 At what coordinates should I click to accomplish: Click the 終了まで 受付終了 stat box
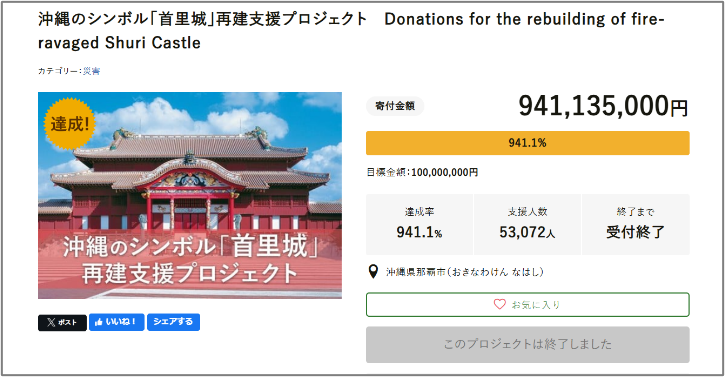636,224
